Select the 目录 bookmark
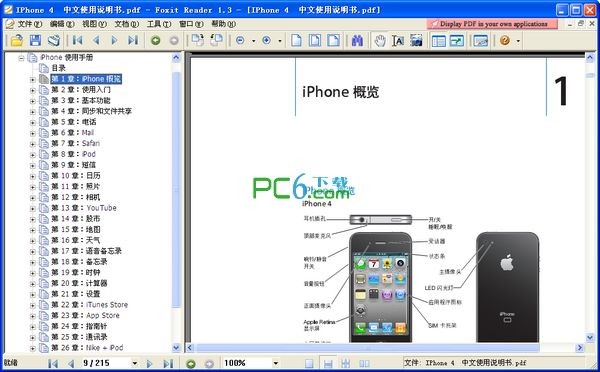Image resolution: width=600 pixels, height=372 pixels. click(x=58, y=68)
